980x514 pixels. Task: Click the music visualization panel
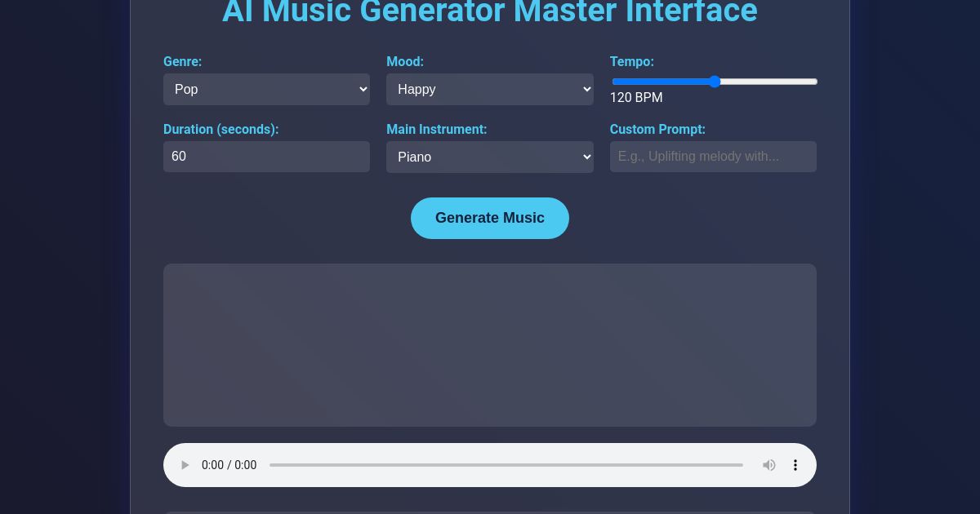tap(490, 345)
